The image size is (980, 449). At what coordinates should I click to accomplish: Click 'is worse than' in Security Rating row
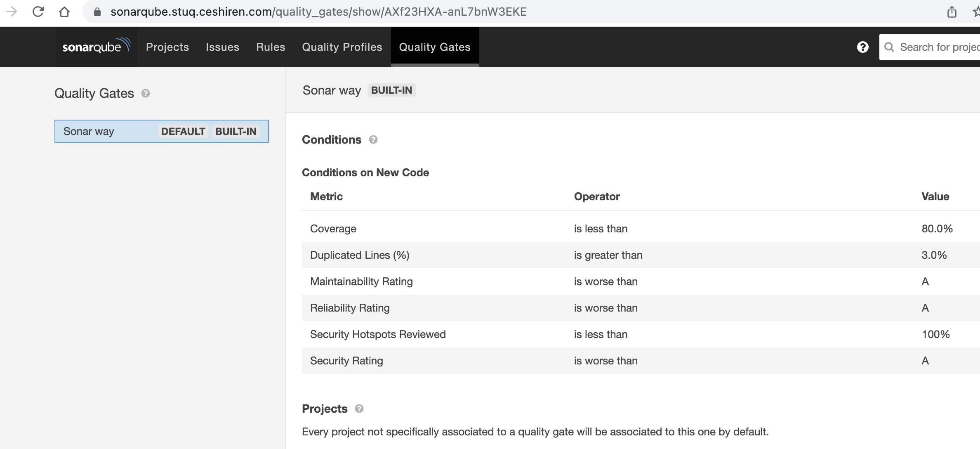click(605, 361)
